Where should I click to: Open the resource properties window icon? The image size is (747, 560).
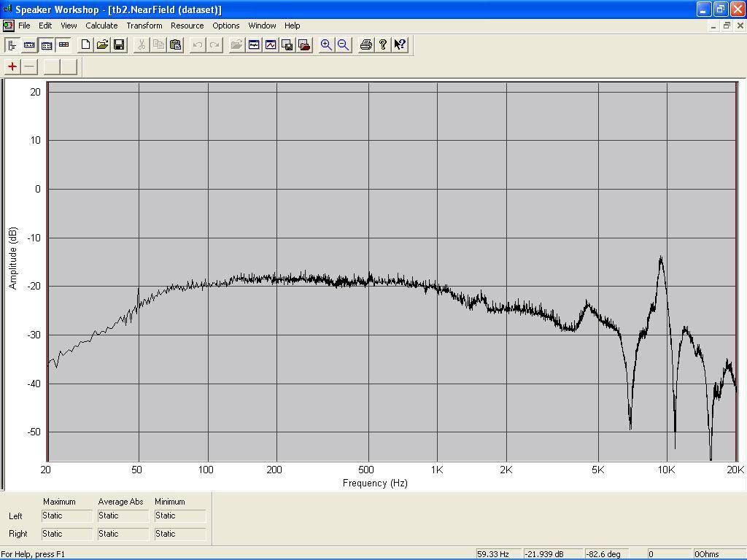click(254, 45)
